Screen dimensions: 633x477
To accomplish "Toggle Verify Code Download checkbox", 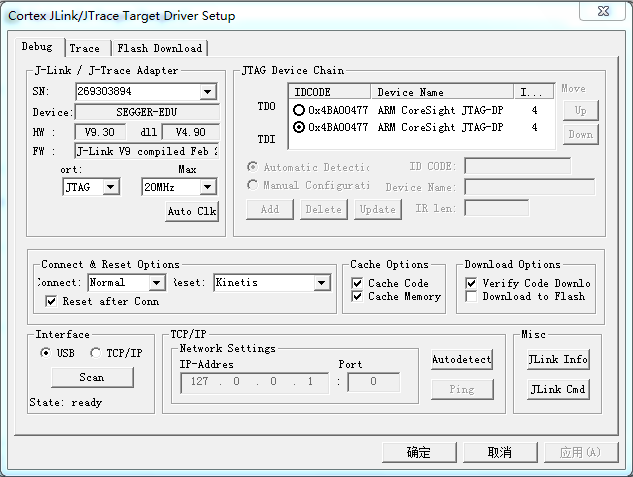I will [x=471, y=283].
